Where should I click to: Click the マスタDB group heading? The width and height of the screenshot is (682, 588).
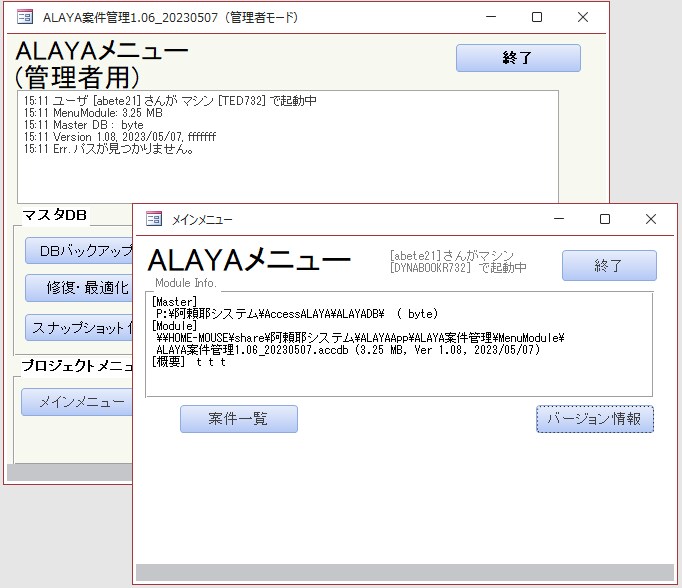55,215
